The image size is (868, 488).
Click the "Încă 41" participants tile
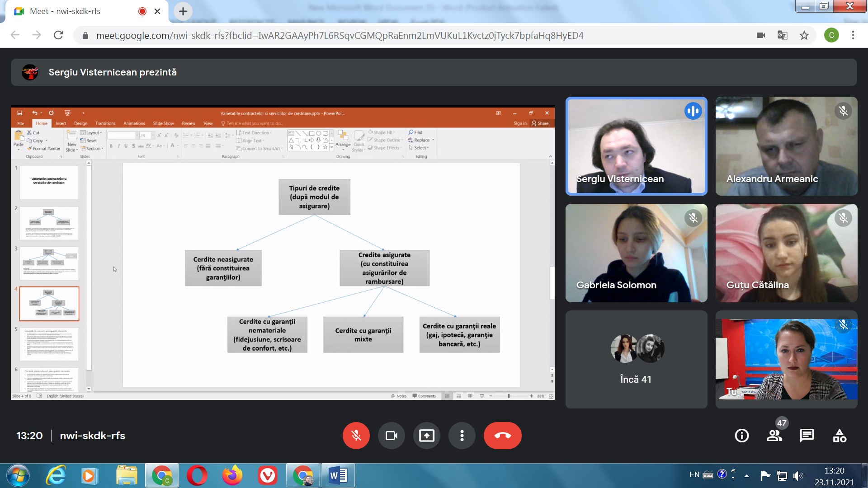(636, 360)
